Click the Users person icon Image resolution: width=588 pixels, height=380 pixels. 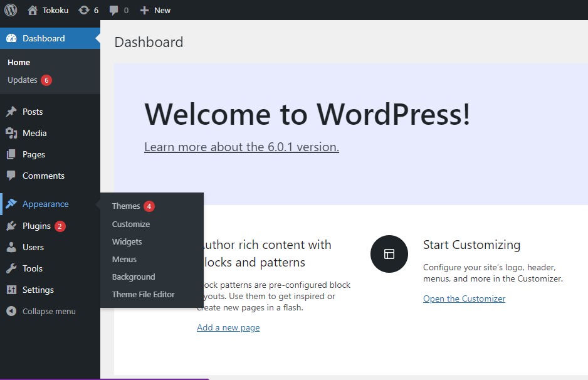click(12, 247)
